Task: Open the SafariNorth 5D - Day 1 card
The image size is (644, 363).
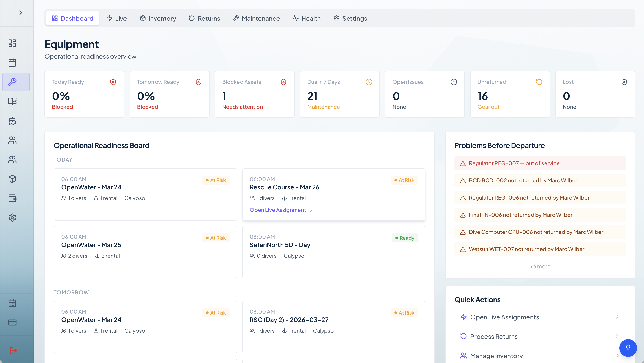Action: tap(334, 252)
